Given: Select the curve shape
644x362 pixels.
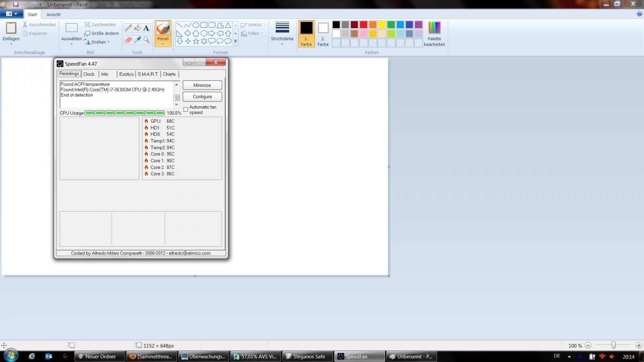Looking at the screenshot, I should point(188,25).
